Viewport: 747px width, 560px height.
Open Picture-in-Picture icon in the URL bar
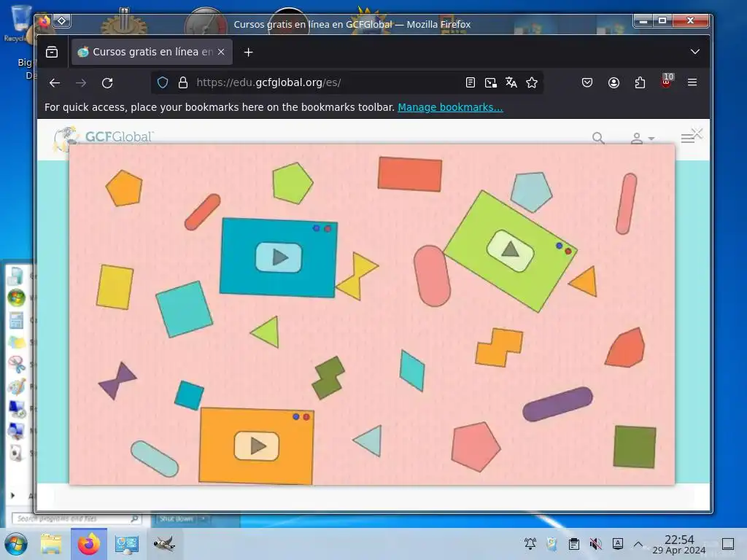[x=491, y=83]
